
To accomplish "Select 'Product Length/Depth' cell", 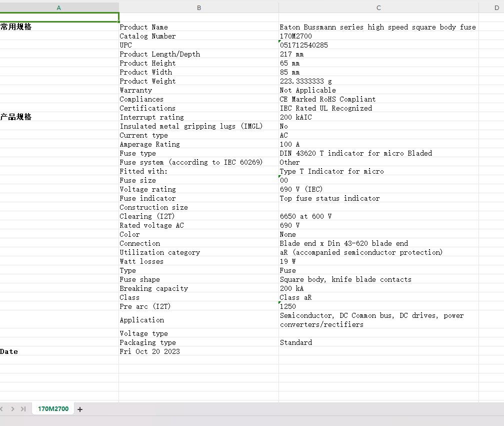I will pos(198,54).
